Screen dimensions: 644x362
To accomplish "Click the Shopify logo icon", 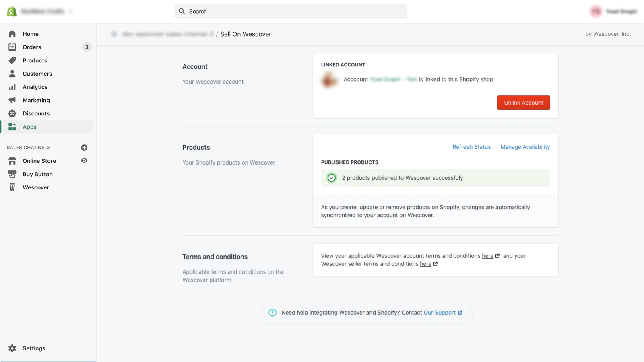I will (x=12, y=11).
